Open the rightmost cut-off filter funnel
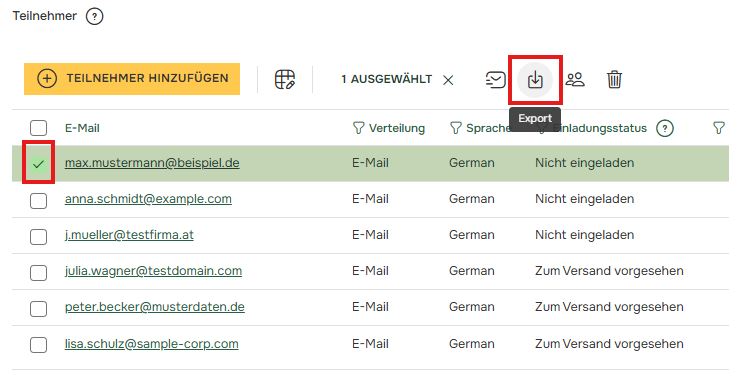Viewport: 729px width, 373px height. [719, 128]
